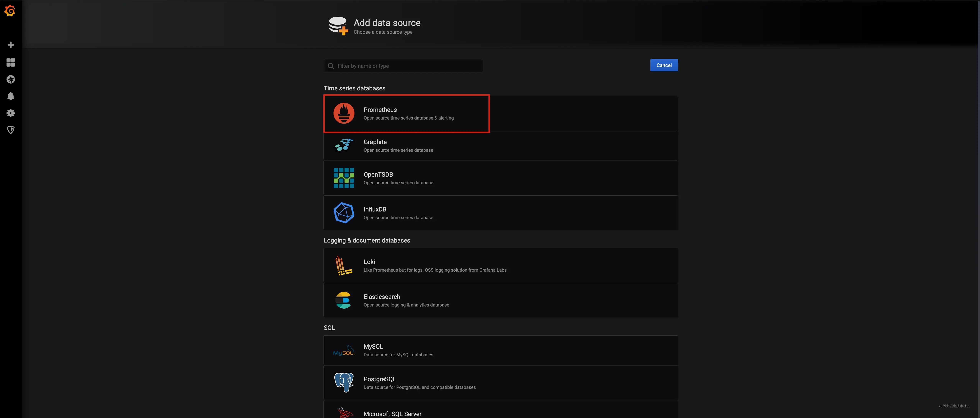The height and width of the screenshot is (418, 980).
Task: Click the 'Choose a data source type' subtitle
Action: coord(383,32)
